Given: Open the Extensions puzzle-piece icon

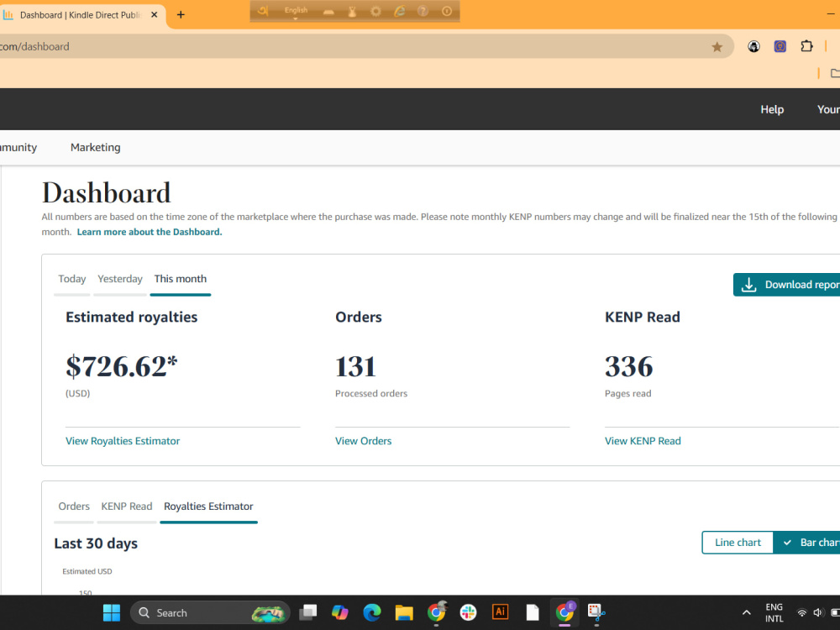Looking at the screenshot, I should (x=806, y=46).
